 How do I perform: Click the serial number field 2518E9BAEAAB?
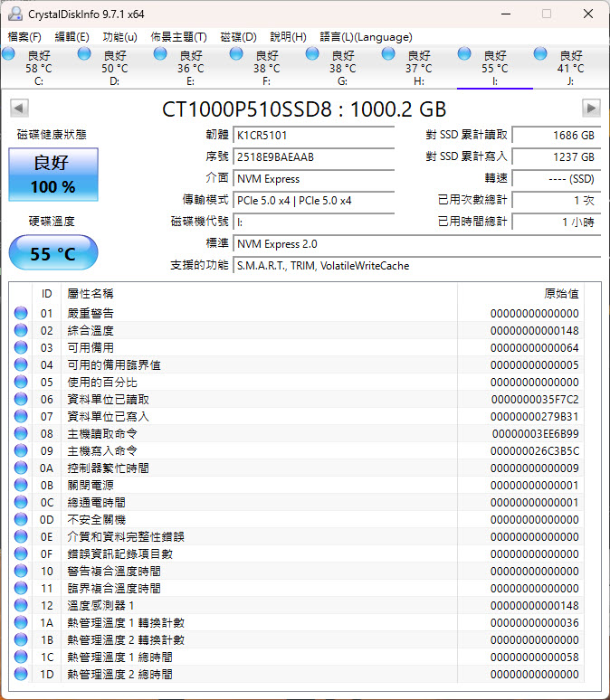click(x=314, y=157)
